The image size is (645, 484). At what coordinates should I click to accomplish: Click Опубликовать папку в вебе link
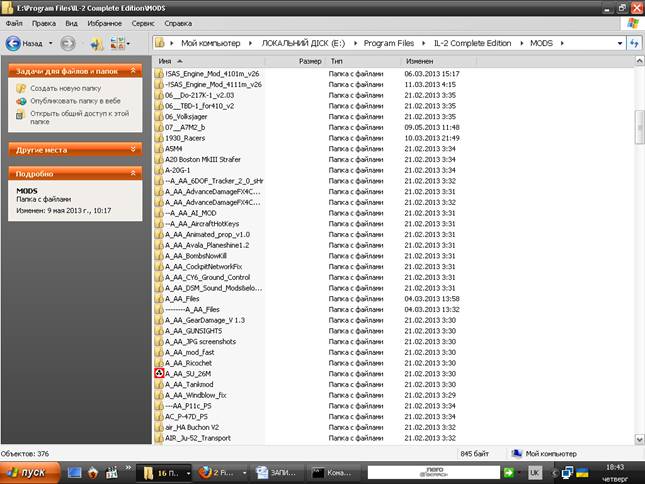[75, 101]
